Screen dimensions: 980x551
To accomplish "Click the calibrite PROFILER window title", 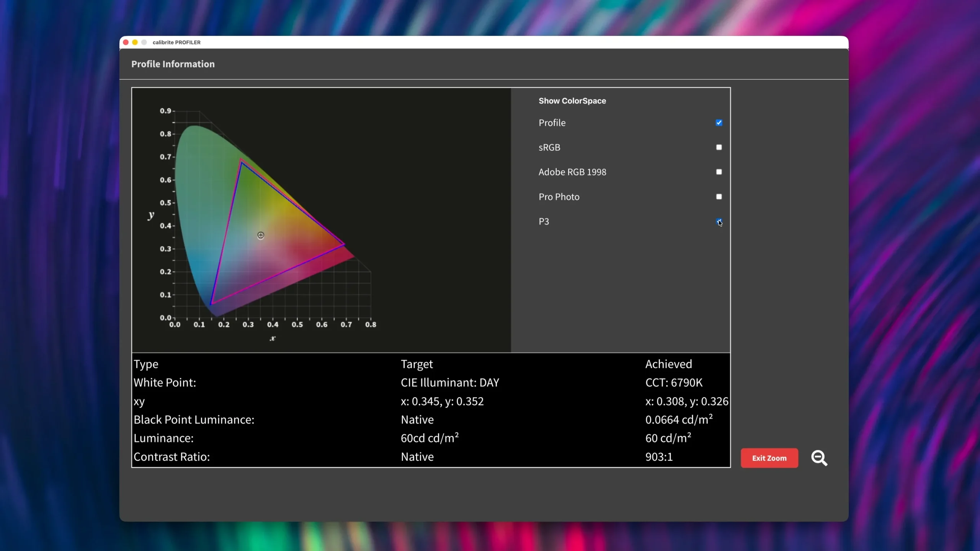I will 176,42.
